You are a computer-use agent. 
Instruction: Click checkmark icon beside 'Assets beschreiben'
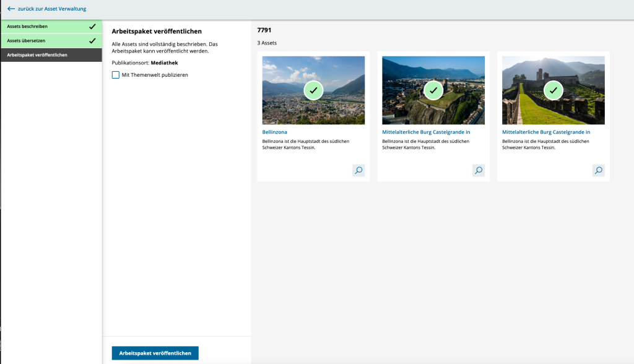(92, 27)
